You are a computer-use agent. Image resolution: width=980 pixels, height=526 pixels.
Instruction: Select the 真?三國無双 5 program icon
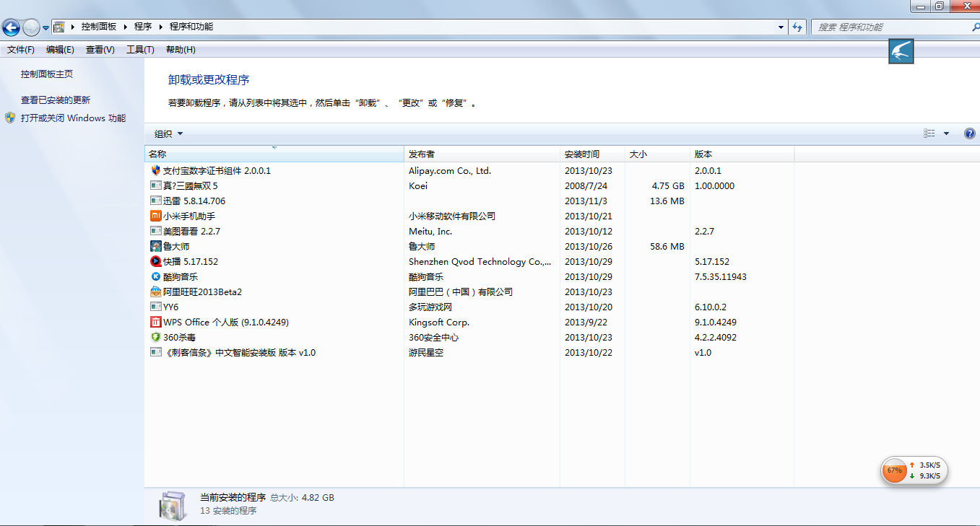pos(155,186)
